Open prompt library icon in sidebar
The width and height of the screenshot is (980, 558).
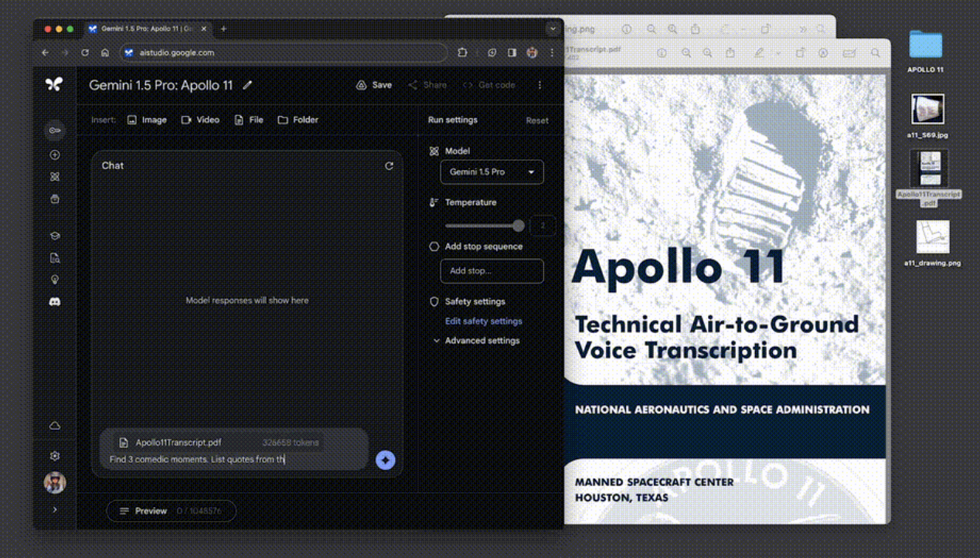click(55, 199)
